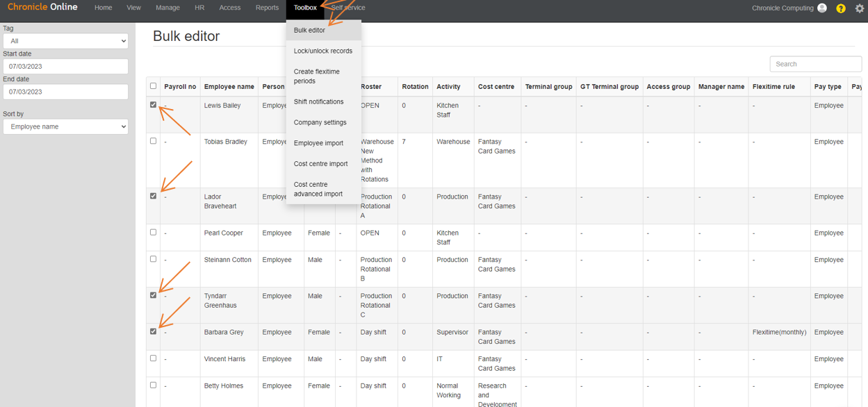
Task: Choose Company settings in the menu
Action: tap(320, 123)
